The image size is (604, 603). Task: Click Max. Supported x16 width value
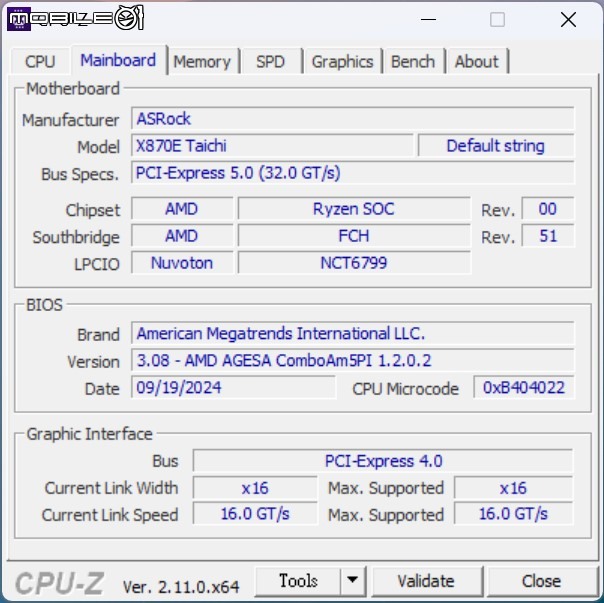click(513, 488)
